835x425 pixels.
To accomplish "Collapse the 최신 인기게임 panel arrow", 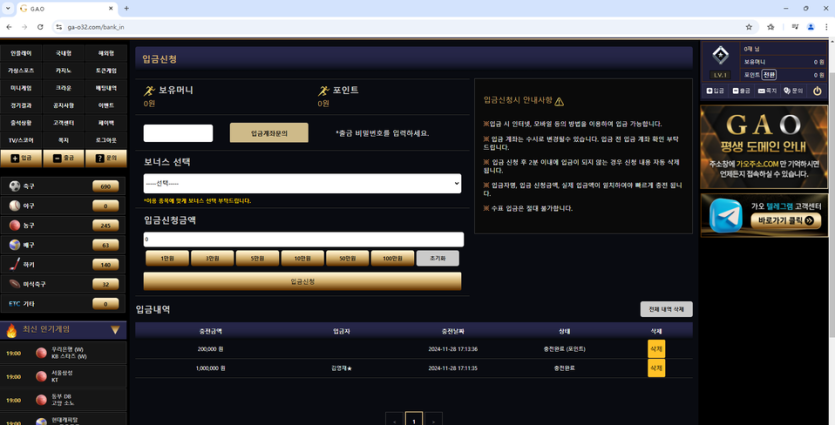I will 115,330.
